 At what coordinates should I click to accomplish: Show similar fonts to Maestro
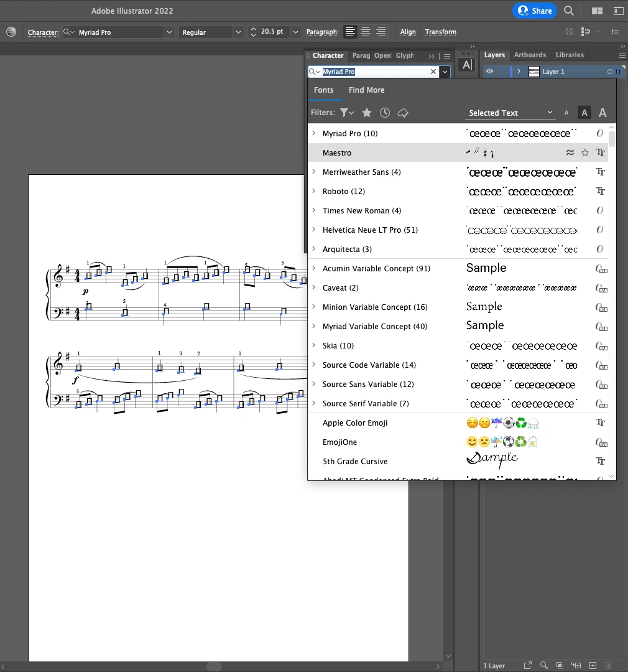coord(570,152)
